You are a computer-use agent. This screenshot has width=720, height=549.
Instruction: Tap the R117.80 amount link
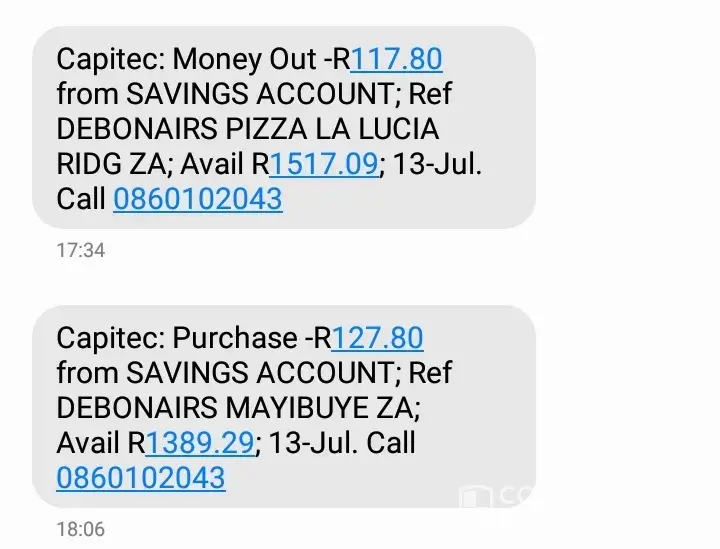point(396,59)
